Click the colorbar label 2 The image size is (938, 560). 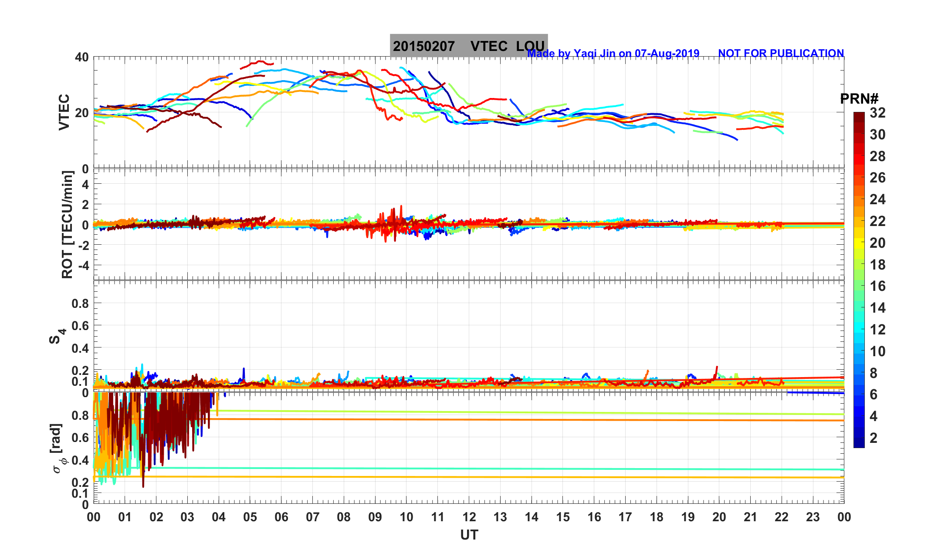tap(873, 438)
